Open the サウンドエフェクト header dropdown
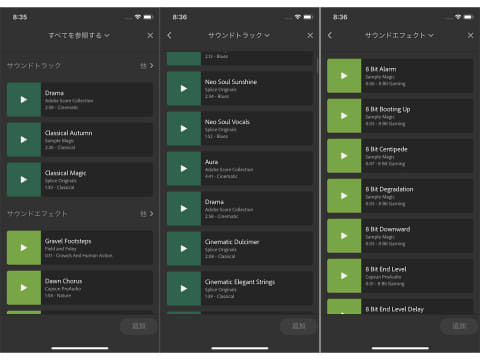The width and height of the screenshot is (480, 360). point(399,35)
